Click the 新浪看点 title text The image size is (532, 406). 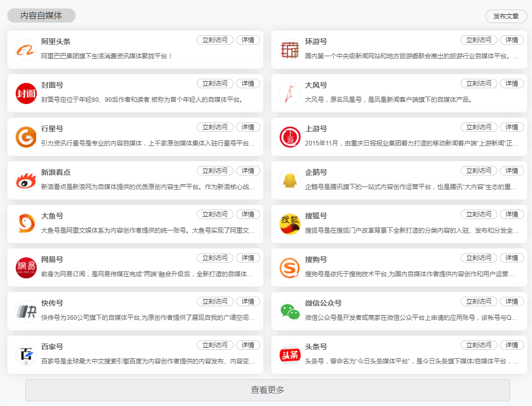[56, 172]
